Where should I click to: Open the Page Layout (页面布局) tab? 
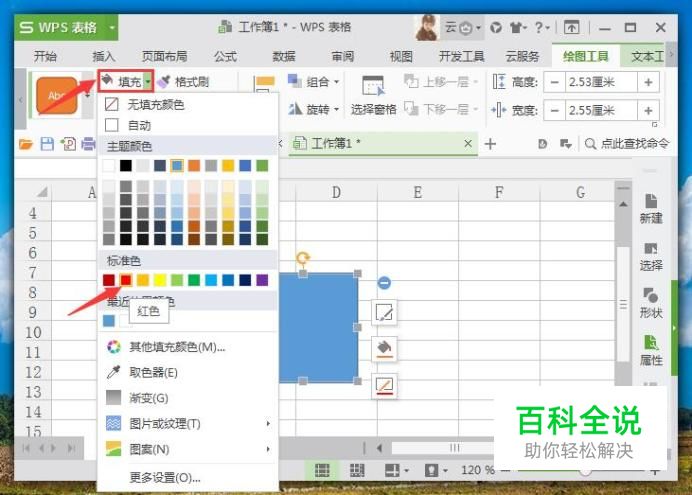164,56
